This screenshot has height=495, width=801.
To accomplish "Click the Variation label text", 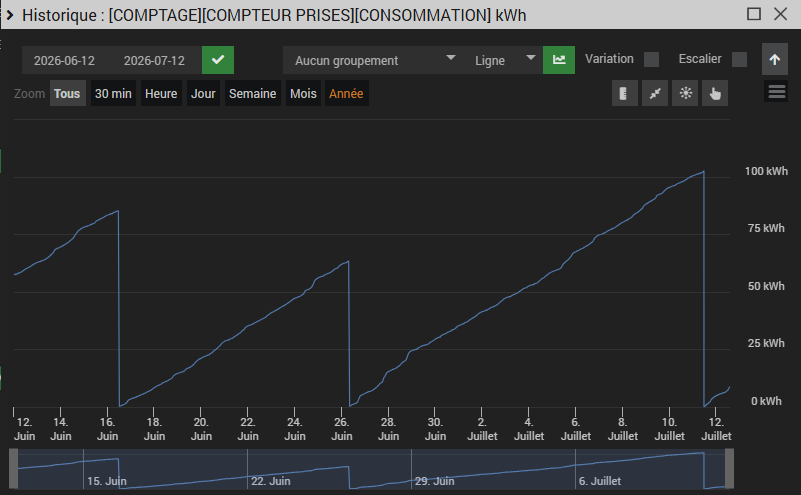I will (x=609, y=59).
